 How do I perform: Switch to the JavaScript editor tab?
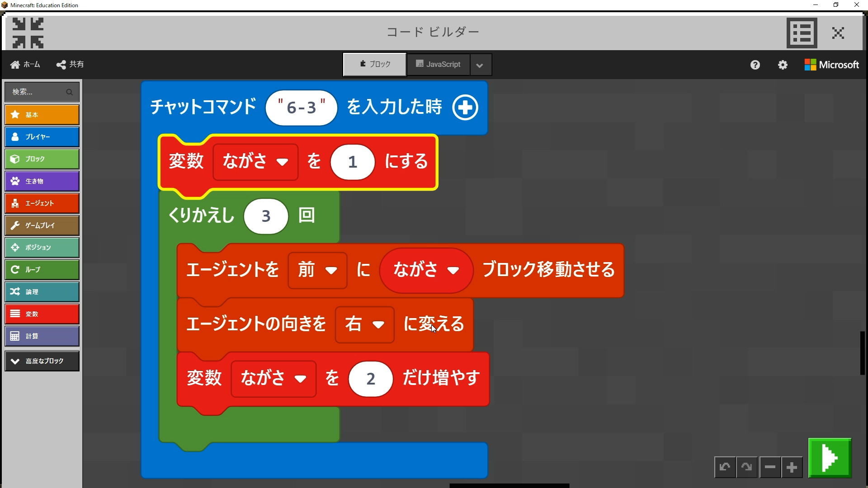click(x=438, y=65)
